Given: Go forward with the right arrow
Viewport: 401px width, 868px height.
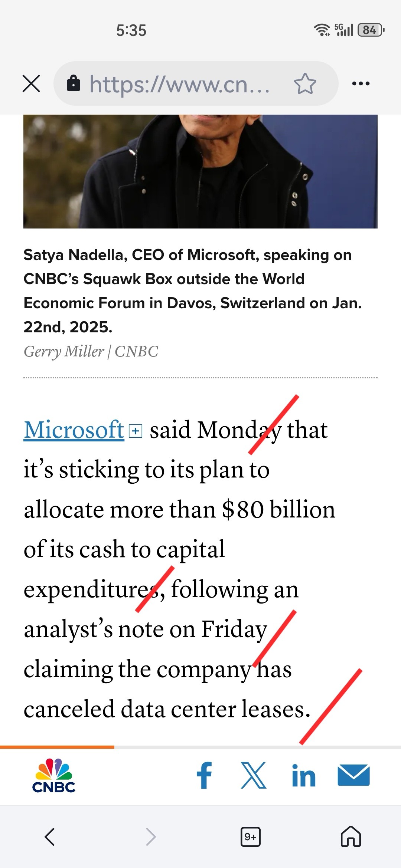Looking at the screenshot, I should pyautogui.click(x=150, y=837).
